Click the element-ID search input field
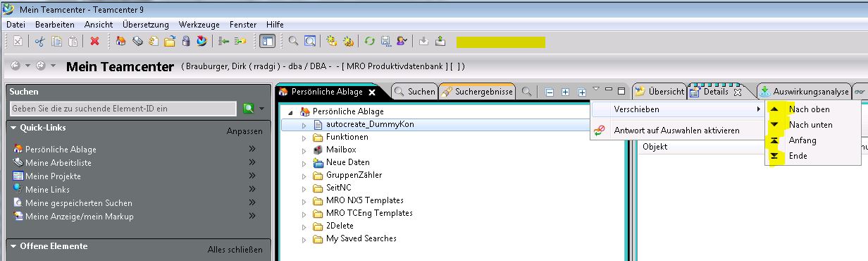The width and height of the screenshot is (868, 261). (123, 109)
